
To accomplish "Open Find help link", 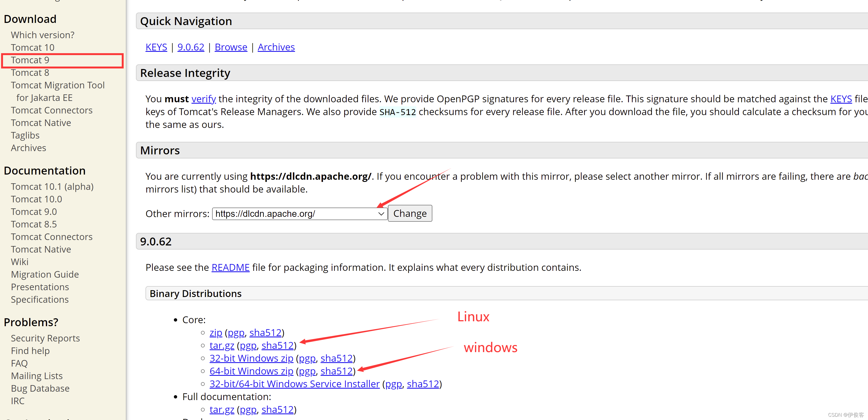I will tap(30, 351).
